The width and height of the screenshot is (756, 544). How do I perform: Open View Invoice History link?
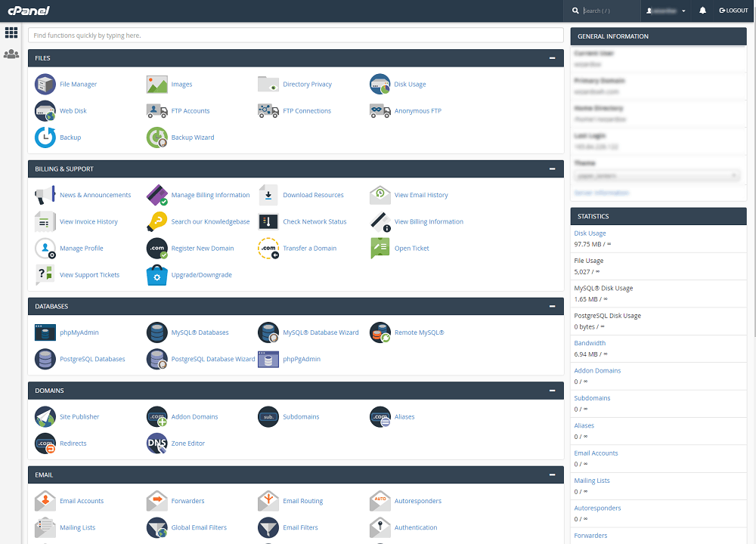point(88,221)
